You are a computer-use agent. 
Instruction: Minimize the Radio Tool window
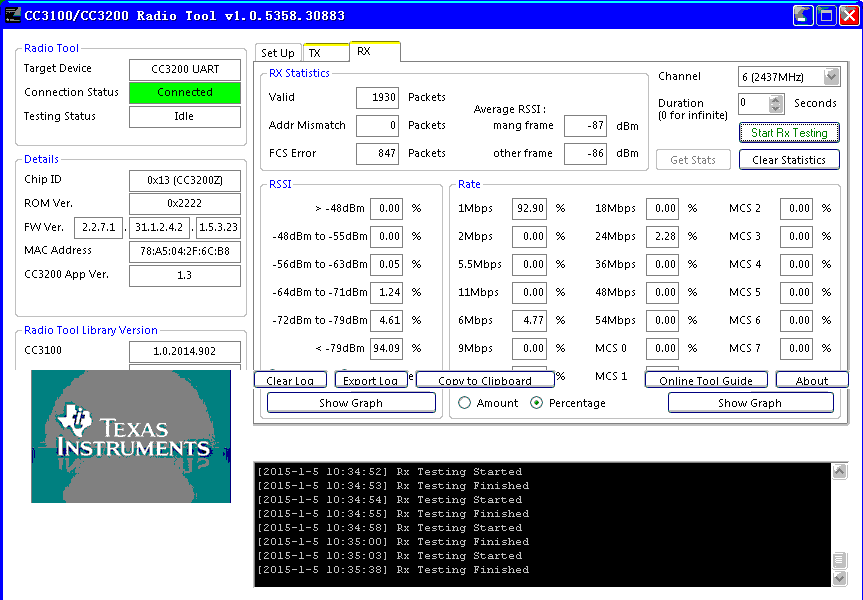803,15
